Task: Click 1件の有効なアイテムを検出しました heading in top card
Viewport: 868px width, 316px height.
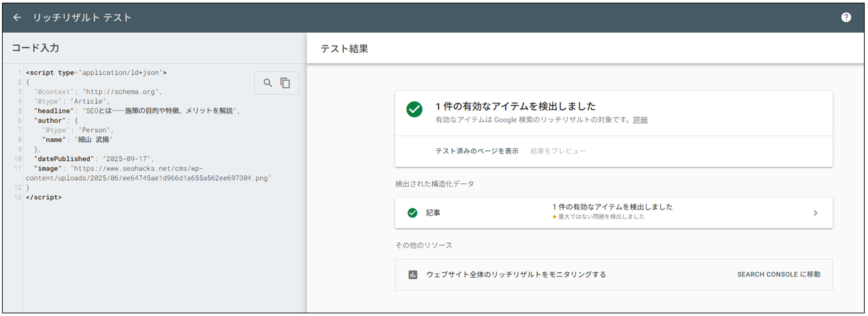Action: 515,107
